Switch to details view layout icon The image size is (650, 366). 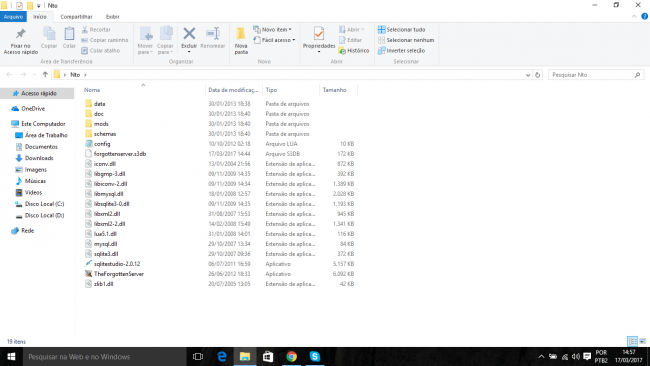pyautogui.click(x=633, y=341)
